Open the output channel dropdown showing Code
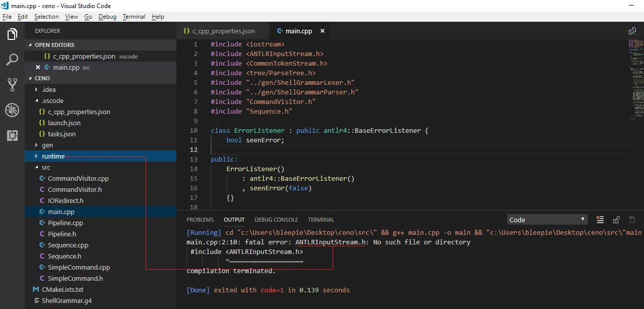 [x=547, y=220]
